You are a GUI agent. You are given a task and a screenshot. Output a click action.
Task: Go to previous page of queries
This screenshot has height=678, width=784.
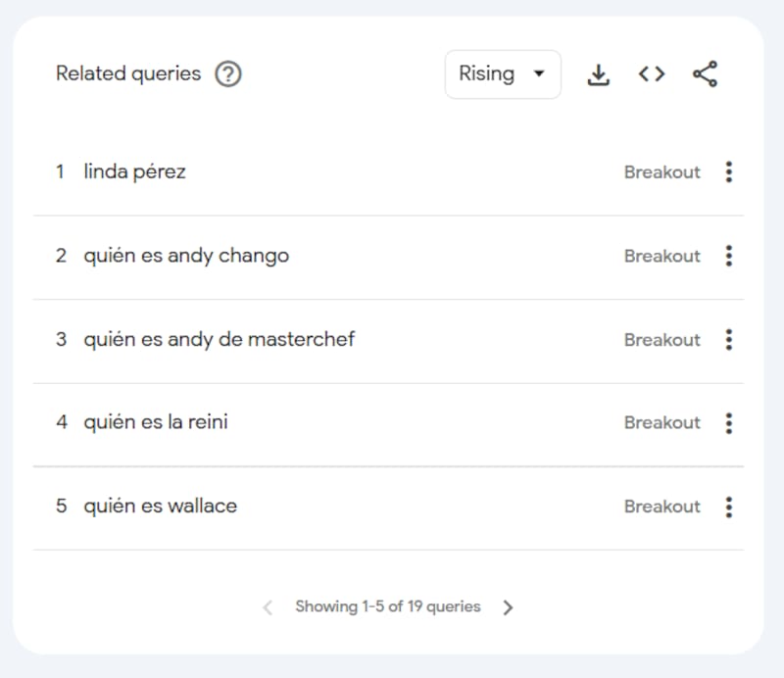coord(268,607)
